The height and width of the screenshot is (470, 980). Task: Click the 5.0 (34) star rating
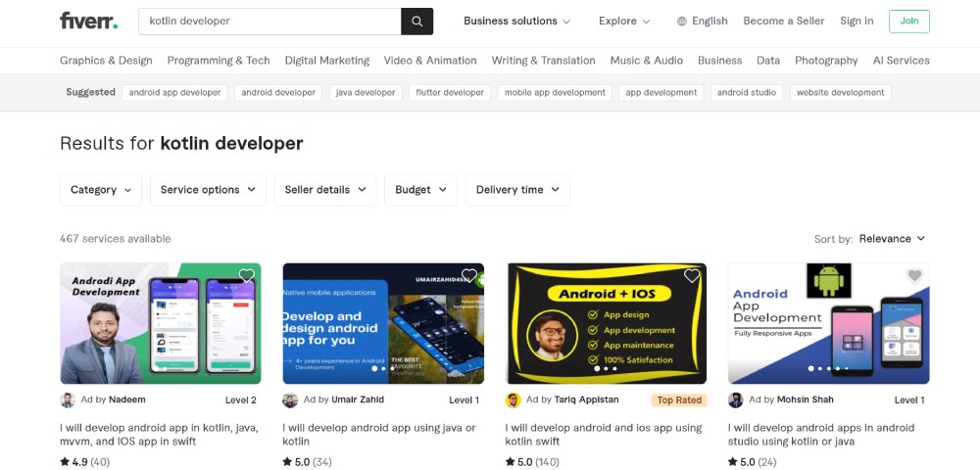pos(307,462)
